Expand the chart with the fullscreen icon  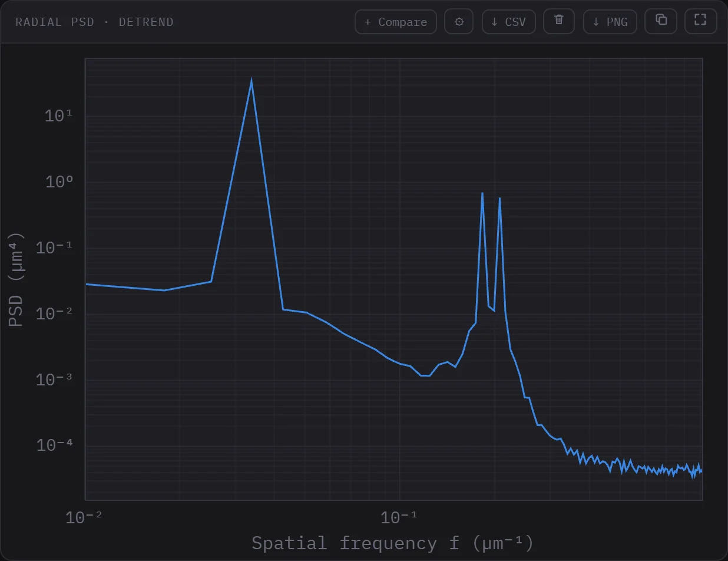pos(700,22)
